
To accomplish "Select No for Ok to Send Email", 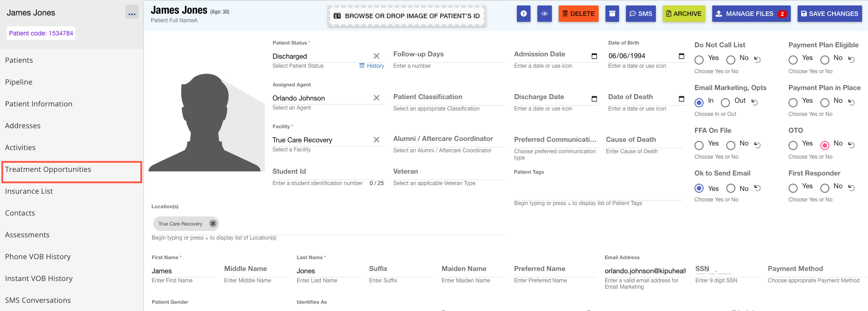I will pyautogui.click(x=731, y=188).
